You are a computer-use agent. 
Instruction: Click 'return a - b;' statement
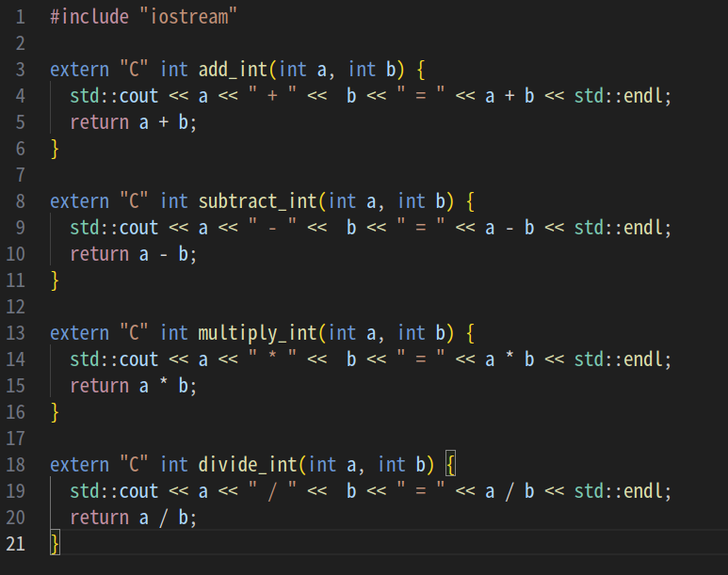(133, 254)
